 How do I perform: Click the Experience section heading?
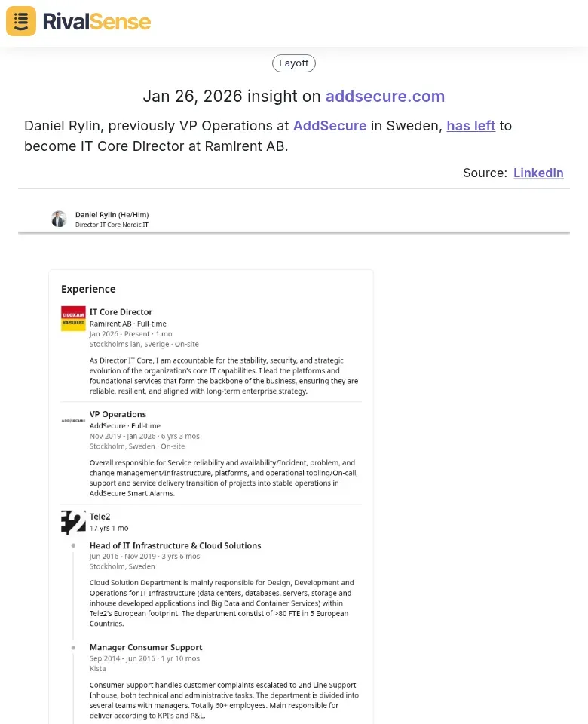point(88,289)
